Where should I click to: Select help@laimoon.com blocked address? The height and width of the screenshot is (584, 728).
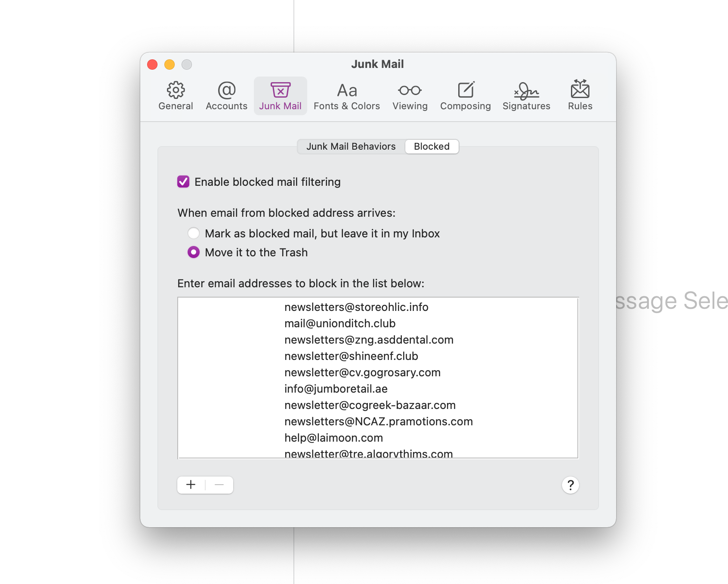pos(333,438)
